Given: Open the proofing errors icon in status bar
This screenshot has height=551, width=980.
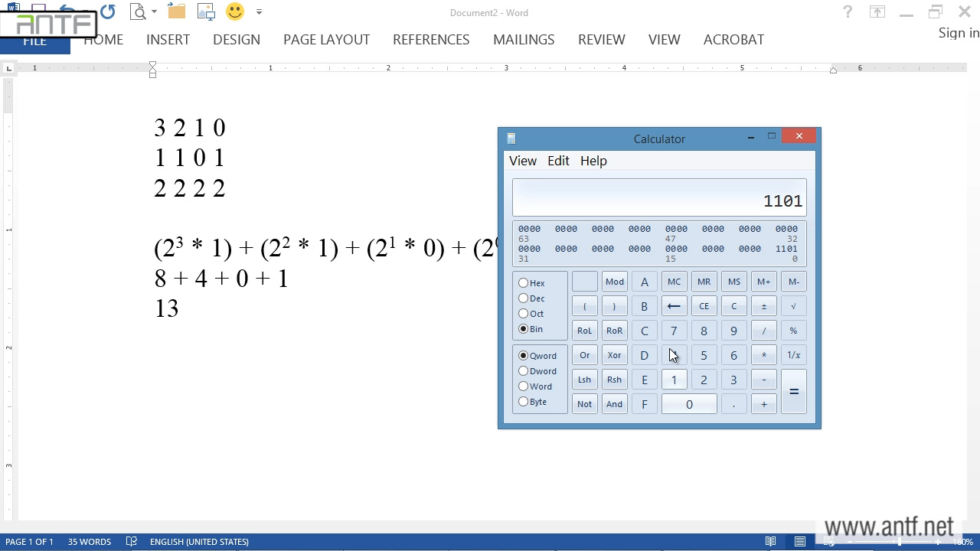Looking at the screenshot, I should pos(132,542).
